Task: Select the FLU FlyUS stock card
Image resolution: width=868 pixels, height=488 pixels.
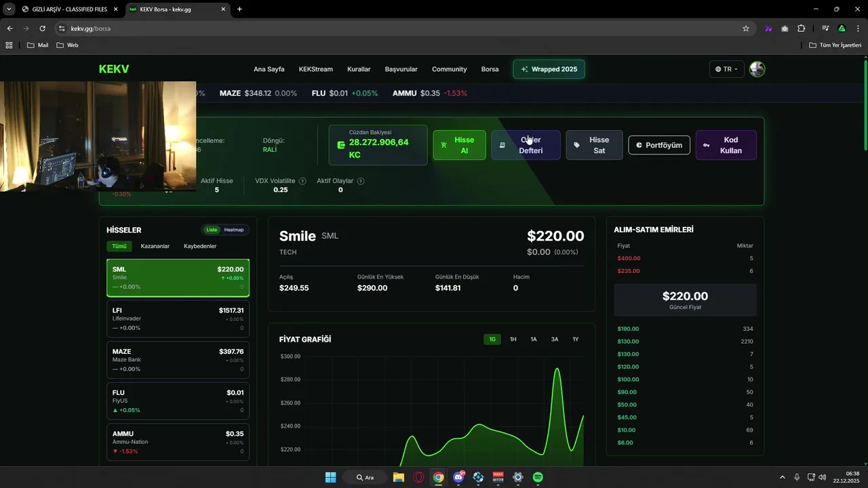Action: [x=178, y=401]
